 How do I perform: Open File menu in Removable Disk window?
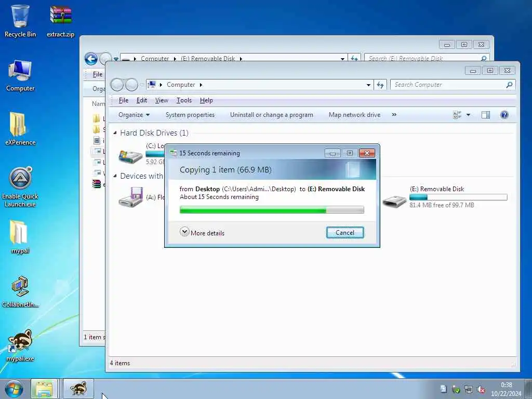point(97,74)
